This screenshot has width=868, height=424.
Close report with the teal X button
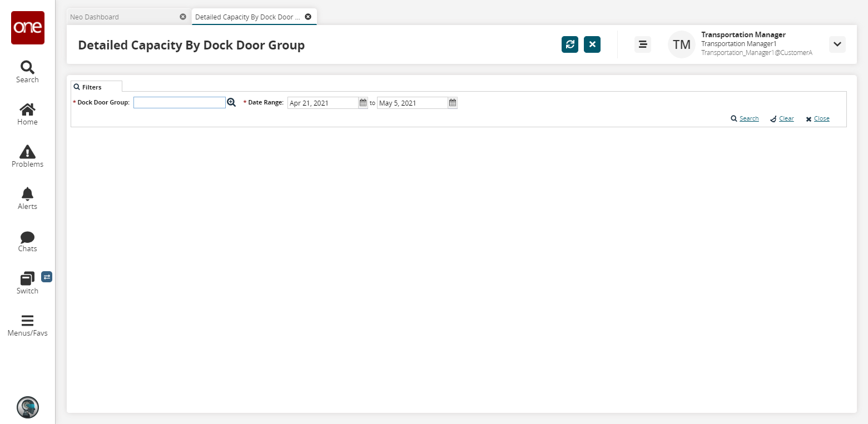[592, 44]
